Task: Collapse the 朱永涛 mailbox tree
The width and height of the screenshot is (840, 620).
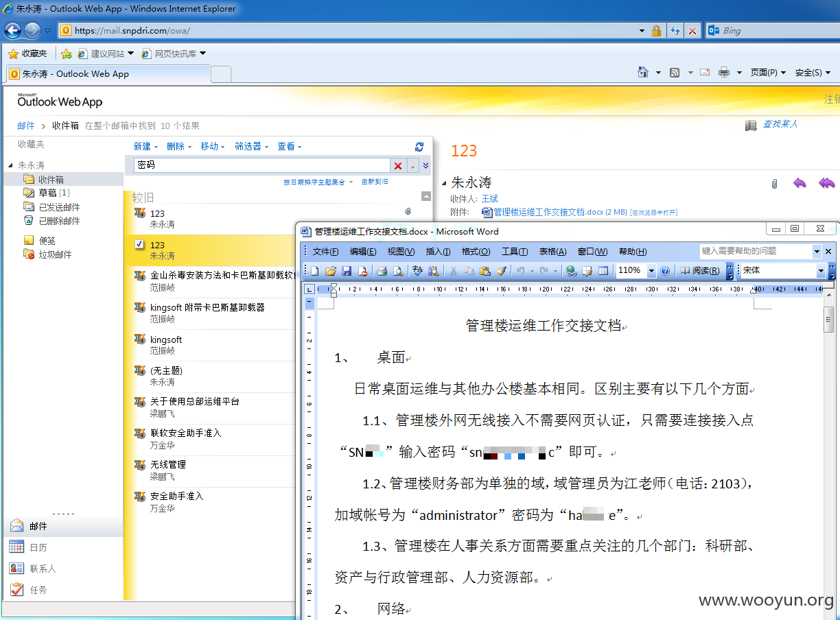Action: click(10, 166)
